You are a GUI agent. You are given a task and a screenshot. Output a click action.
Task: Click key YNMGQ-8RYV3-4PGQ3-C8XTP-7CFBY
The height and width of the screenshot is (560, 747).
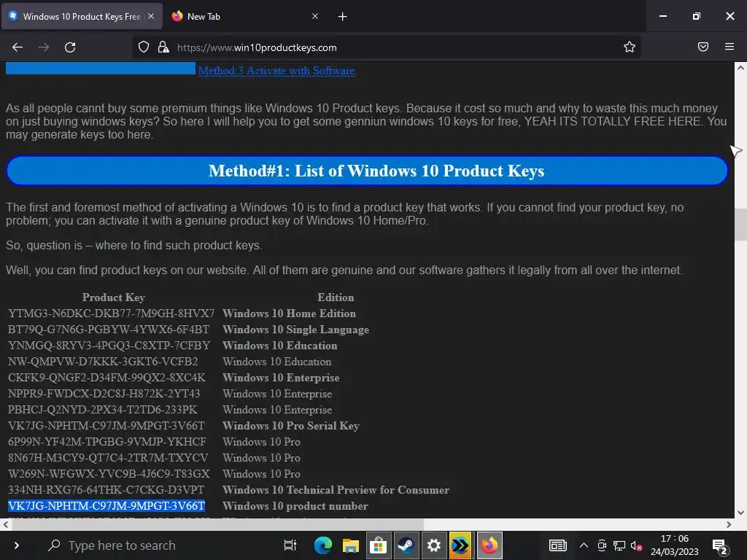pyautogui.click(x=109, y=345)
